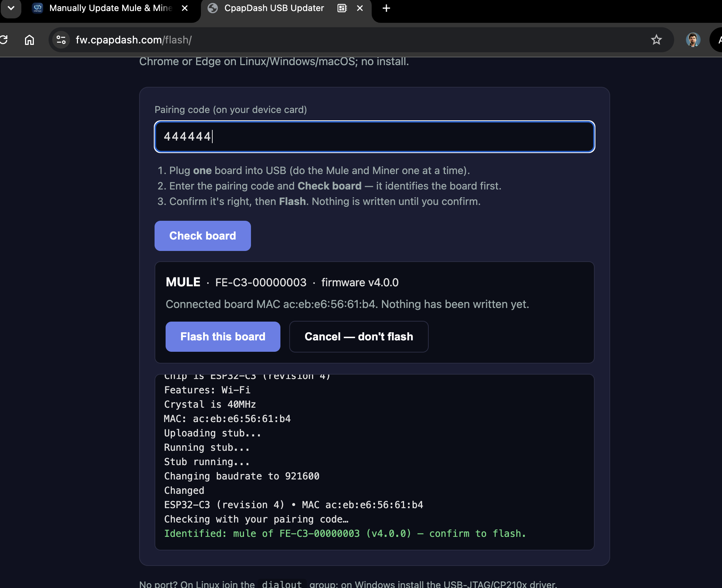The image size is (722, 588).
Task: Click the dialout code text
Action: [282, 584]
